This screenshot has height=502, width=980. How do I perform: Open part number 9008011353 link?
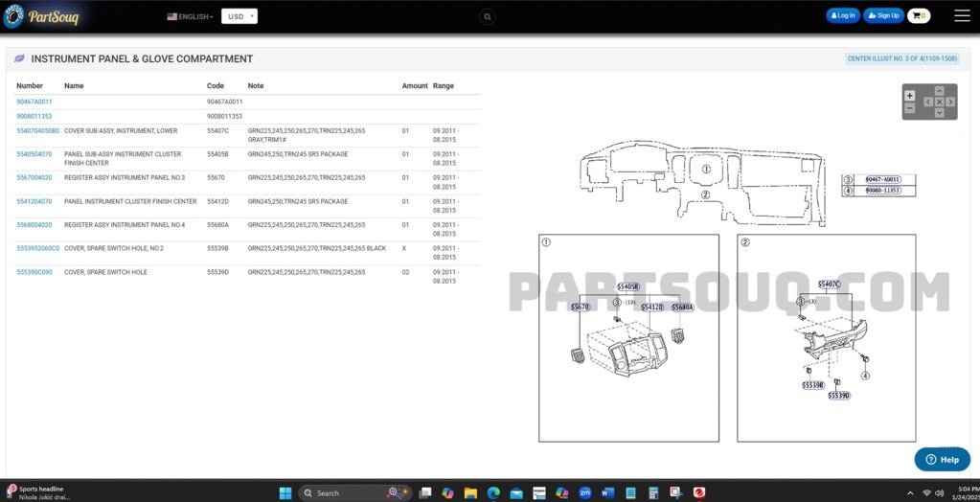click(34, 116)
